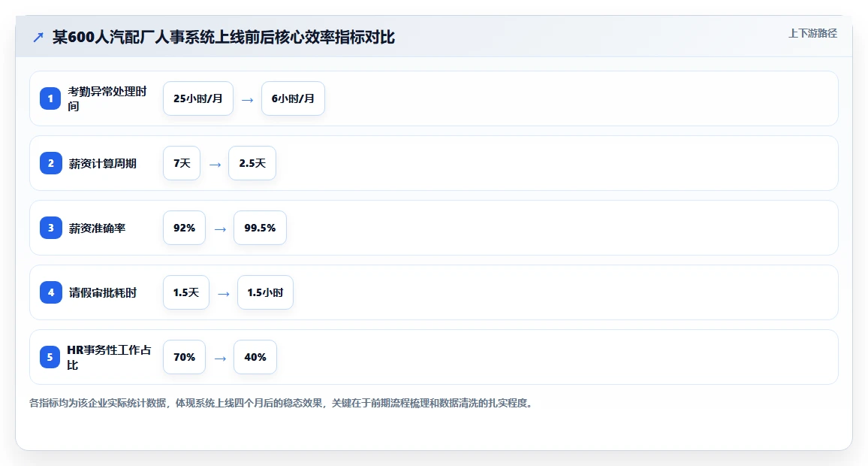Click arrow between 7天 and 2.5天

[x=215, y=165]
